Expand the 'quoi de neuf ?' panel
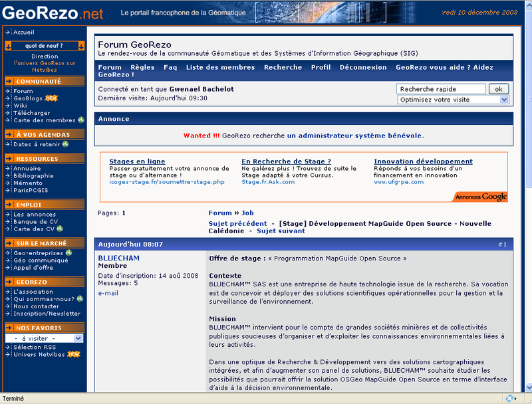532x404 pixels. click(x=44, y=46)
